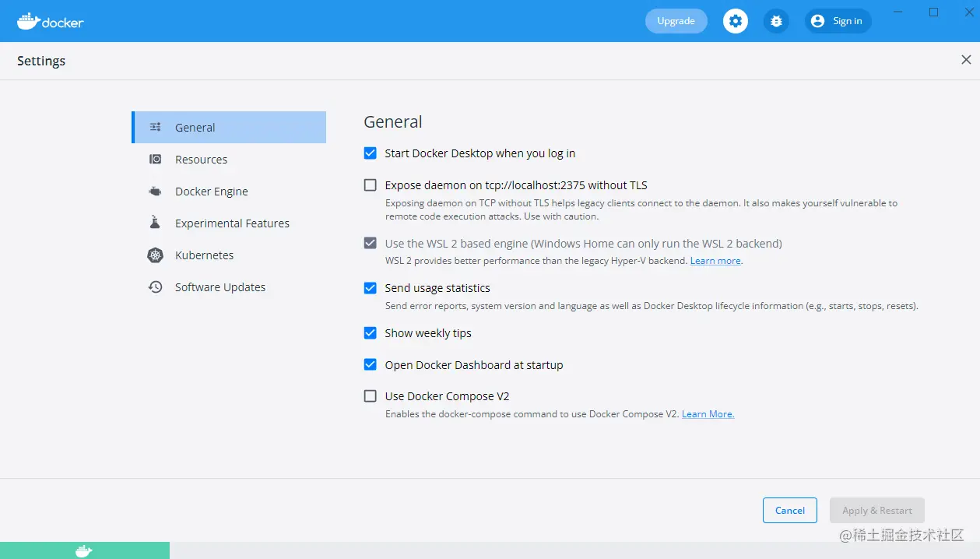Disable Start Docker Desktop when you log in

pos(371,153)
